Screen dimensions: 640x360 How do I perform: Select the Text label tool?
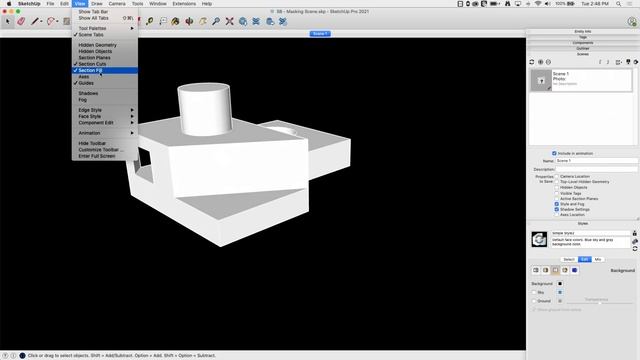pos(162,21)
